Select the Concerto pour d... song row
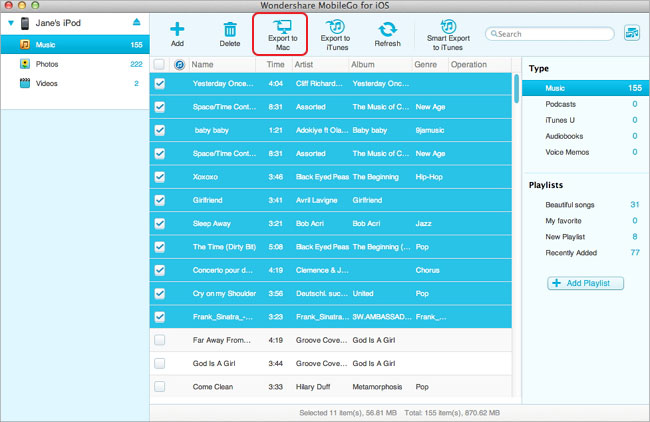Viewport: 650px width, 422px height. point(331,270)
